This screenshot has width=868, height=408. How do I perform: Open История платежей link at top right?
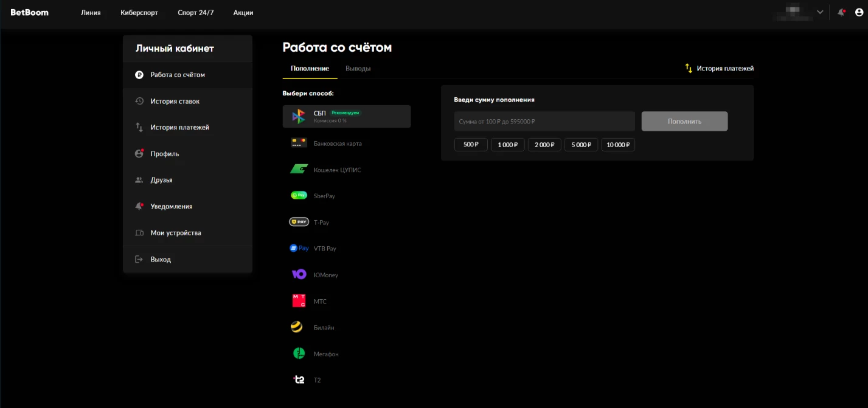pyautogui.click(x=720, y=69)
